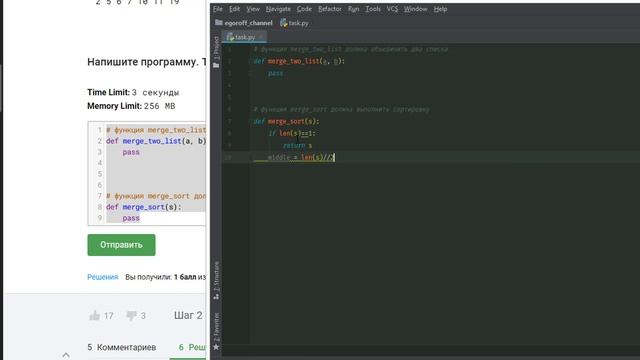Click the thumbs up like icon

tap(95, 316)
